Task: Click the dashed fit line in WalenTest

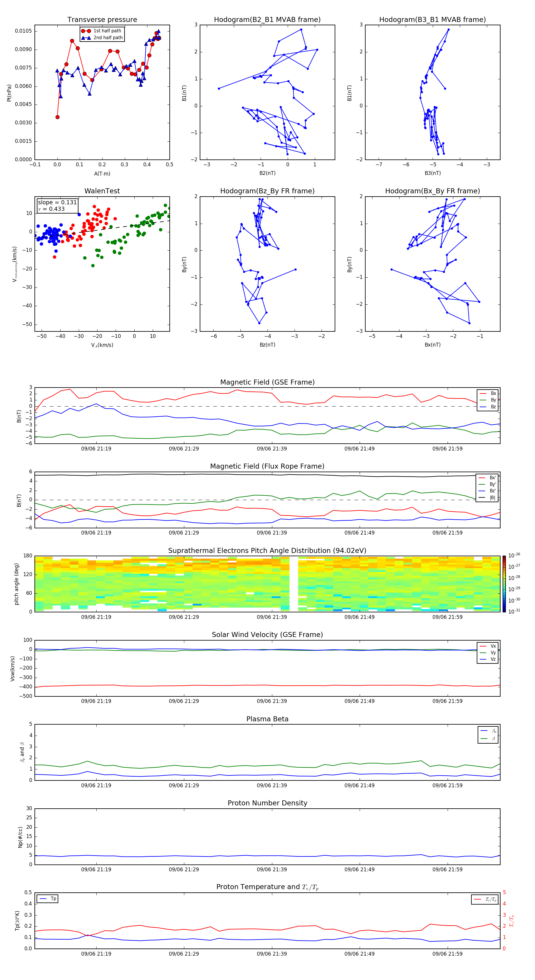Action: point(102,229)
